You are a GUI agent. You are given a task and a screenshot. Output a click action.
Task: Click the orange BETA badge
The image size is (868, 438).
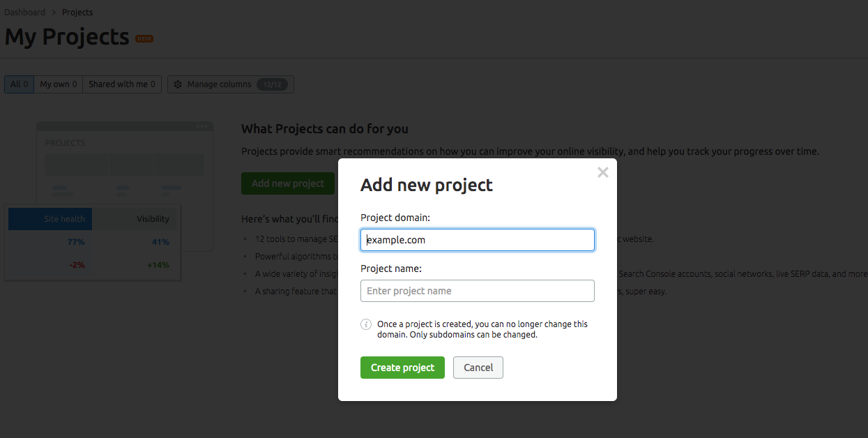(x=144, y=38)
